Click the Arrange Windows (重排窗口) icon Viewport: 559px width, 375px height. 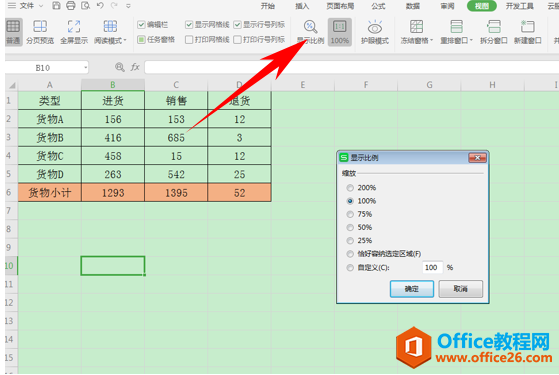pos(456,27)
